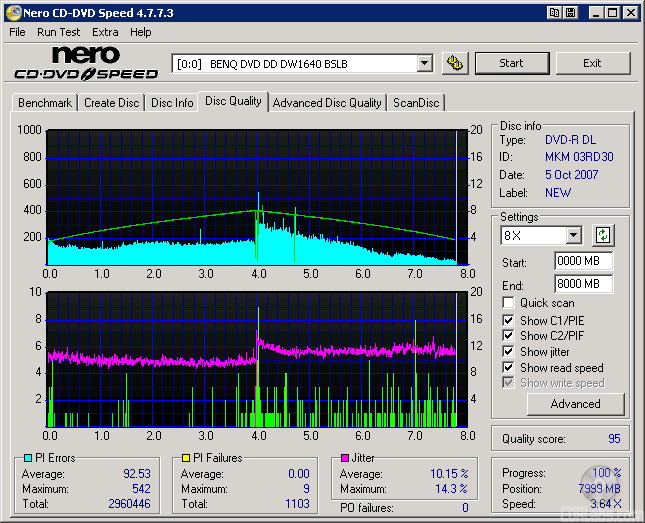Enable the Quick scan checkbox
The image size is (645, 523).
click(x=508, y=303)
